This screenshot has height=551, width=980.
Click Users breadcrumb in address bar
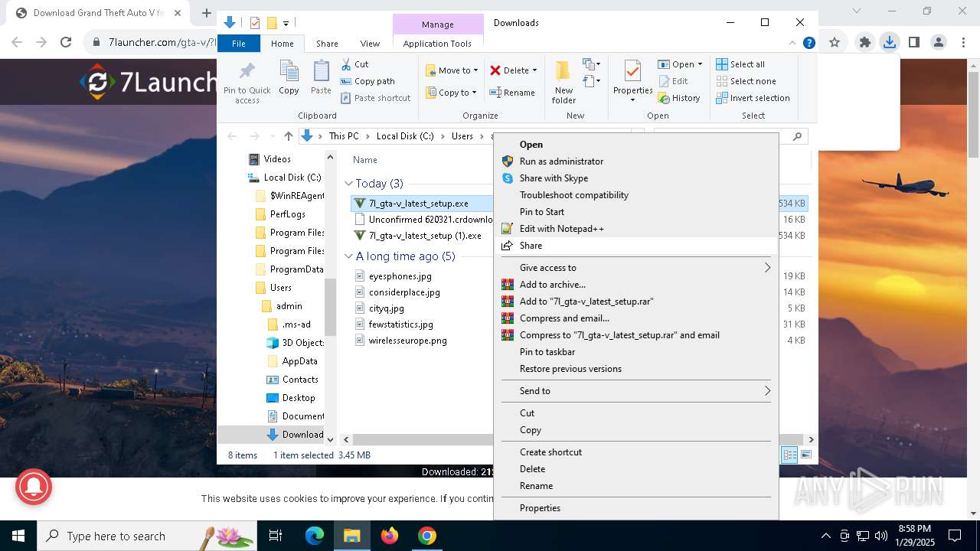462,136
